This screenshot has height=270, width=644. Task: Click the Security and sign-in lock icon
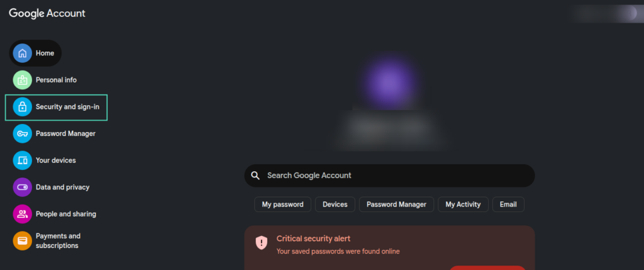click(x=23, y=107)
